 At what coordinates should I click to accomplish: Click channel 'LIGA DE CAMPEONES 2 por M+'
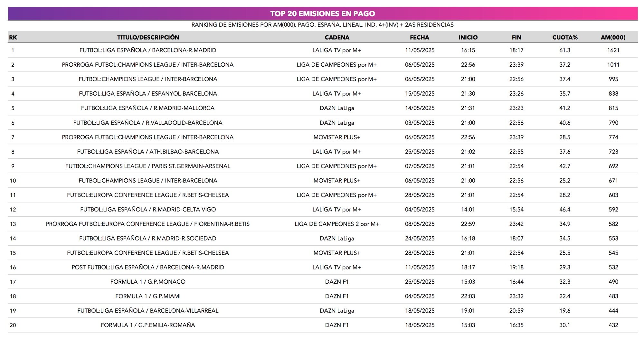pos(337,224)
